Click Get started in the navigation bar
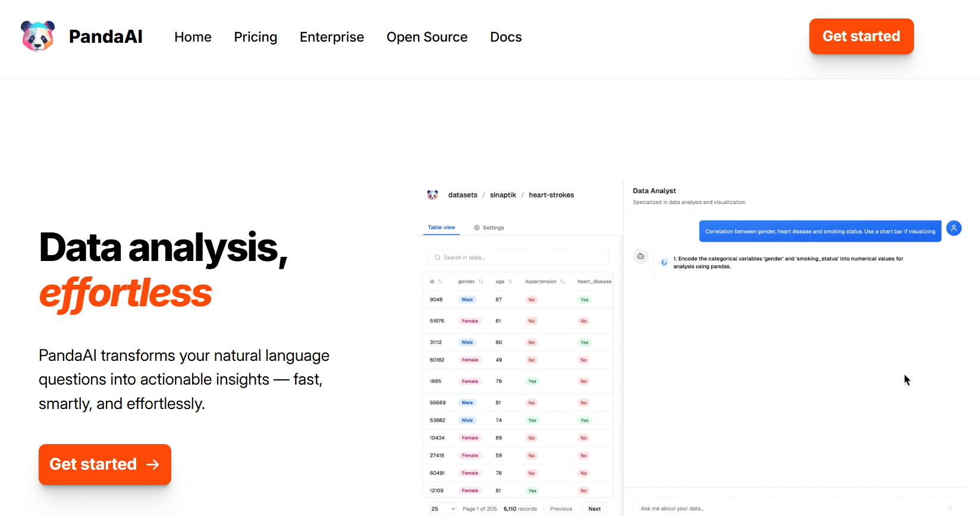Viewport: 980px width, 516px height. (861, 36)
